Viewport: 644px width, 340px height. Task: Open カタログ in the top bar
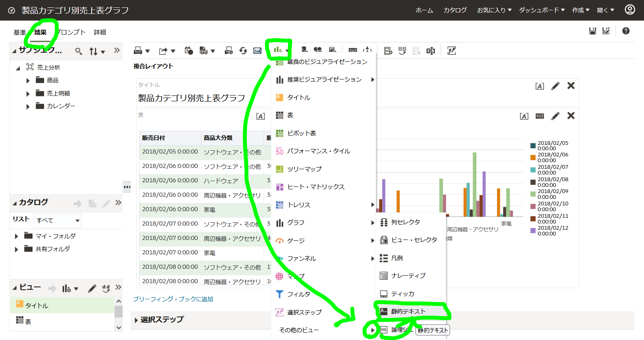[455, 10]
